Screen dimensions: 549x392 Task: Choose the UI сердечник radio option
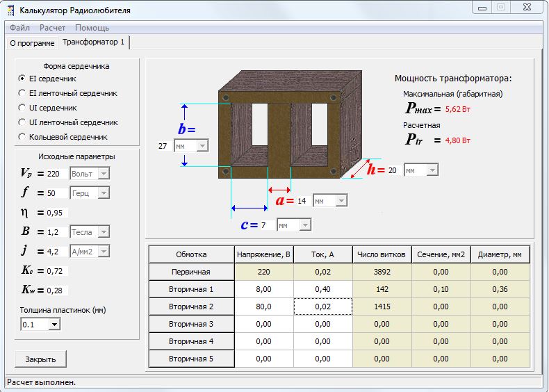[x=22, y=108]
